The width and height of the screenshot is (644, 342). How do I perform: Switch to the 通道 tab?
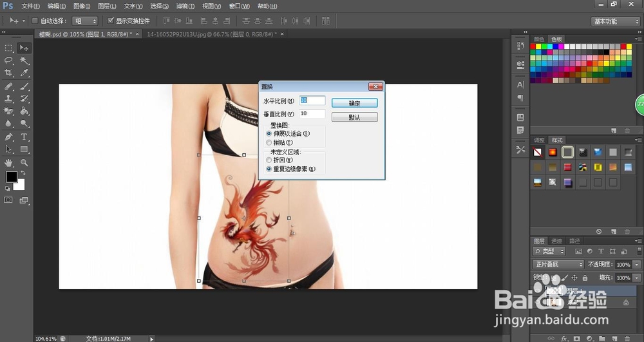pos(556,241)
